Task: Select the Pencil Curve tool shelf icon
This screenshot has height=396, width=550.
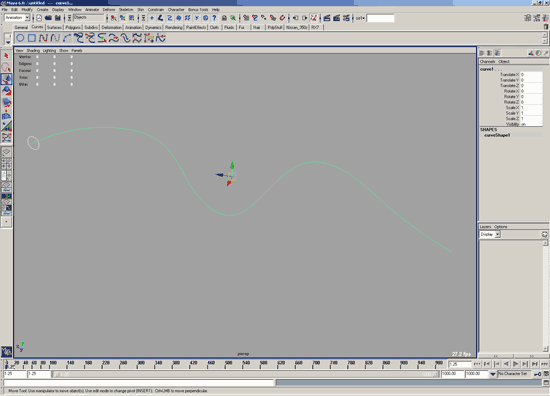Action: click(55, 38)
